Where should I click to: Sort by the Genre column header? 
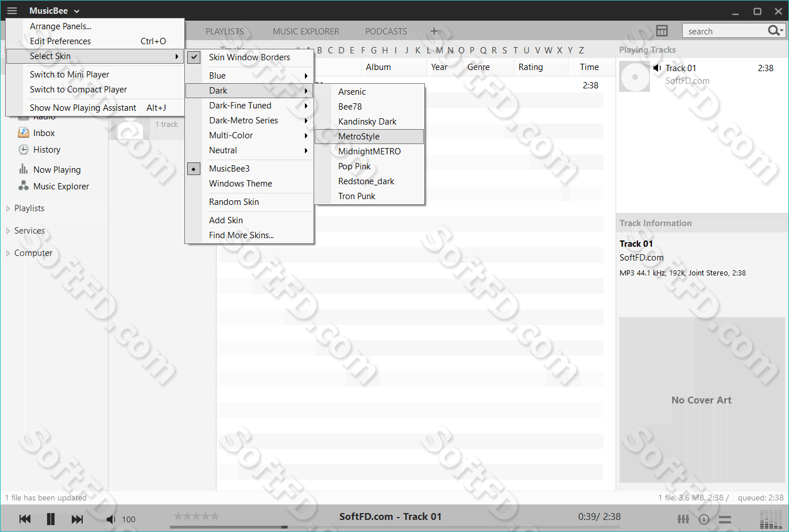[478, 67]
